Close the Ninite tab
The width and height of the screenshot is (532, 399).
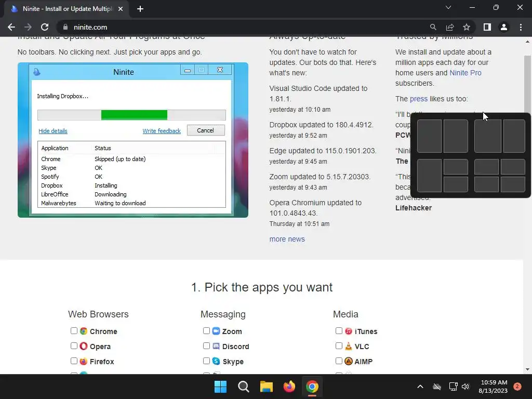tap(121, 9)
